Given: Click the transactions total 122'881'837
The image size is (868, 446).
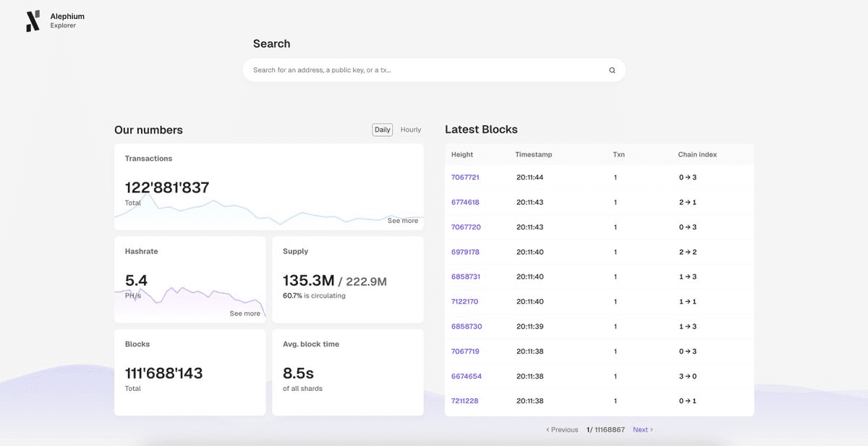Looking at the screenshot, I should tap(167, 188).
